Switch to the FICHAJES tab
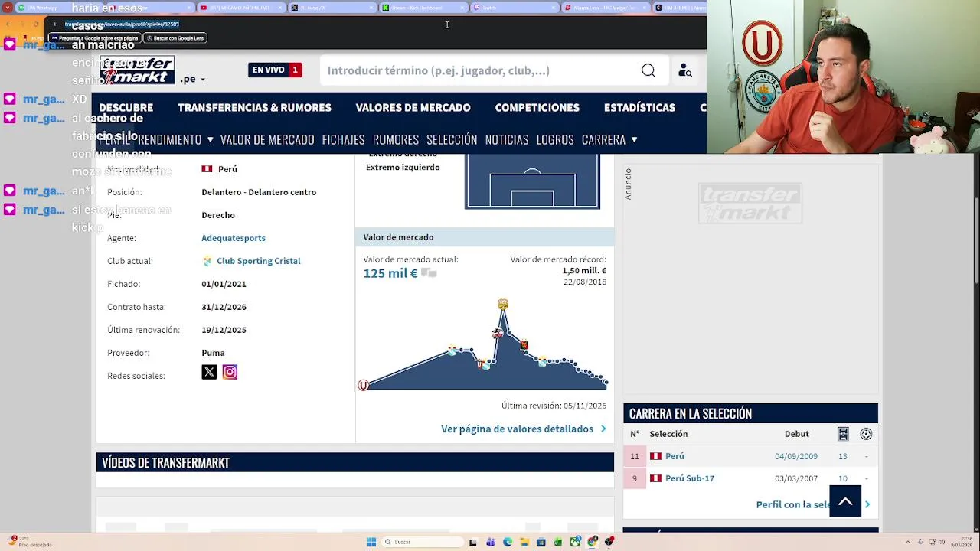This screenshot has height=551, width=980. [343, 139]
